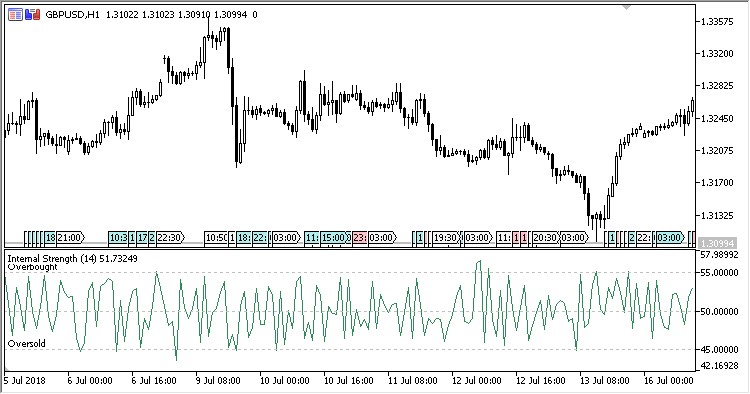The width and height of the screenshot is (750, 394).
Task: Click the 45.00000 indicator level value
Action: point(719,350)
